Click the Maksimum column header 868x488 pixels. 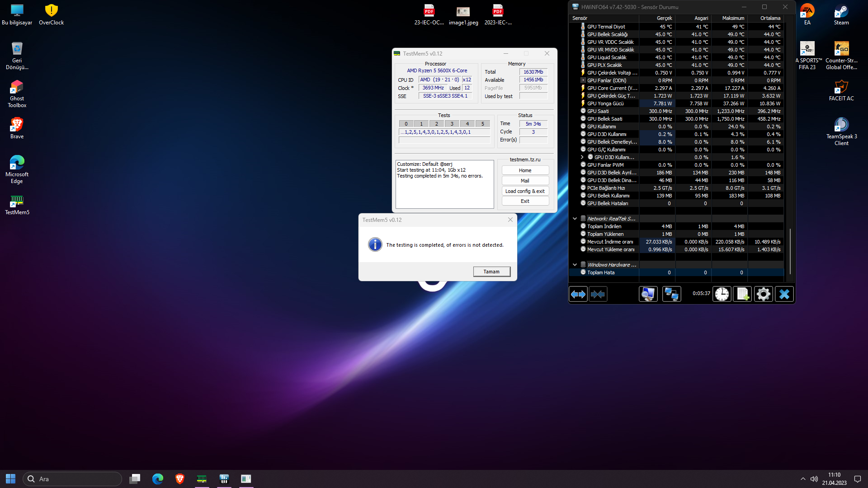(733, 18)
